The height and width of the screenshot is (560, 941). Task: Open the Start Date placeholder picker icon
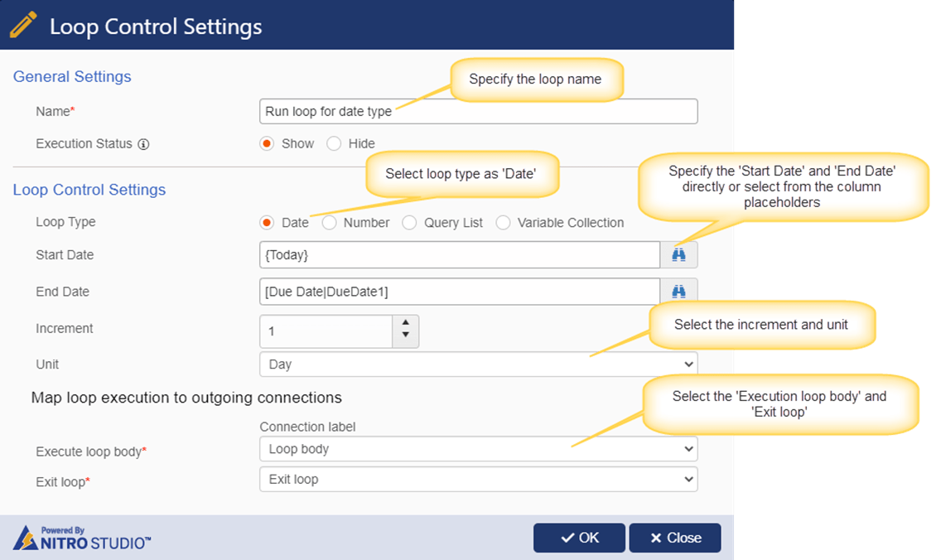[x=678, y=254]
